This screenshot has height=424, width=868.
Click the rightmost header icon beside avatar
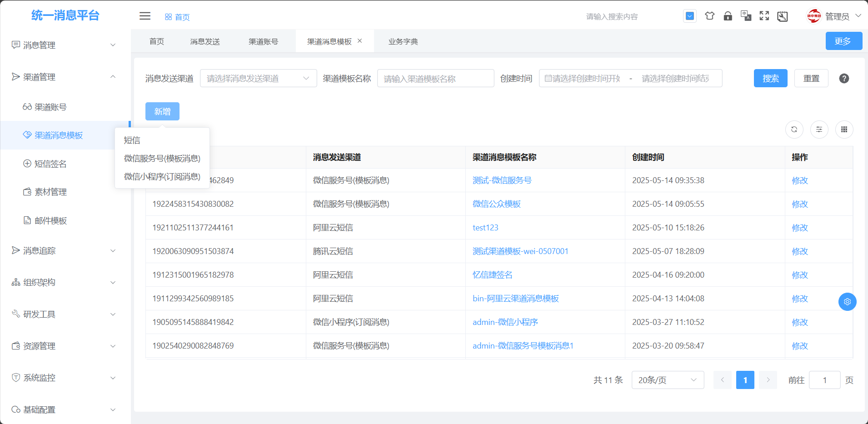point(783,16)
